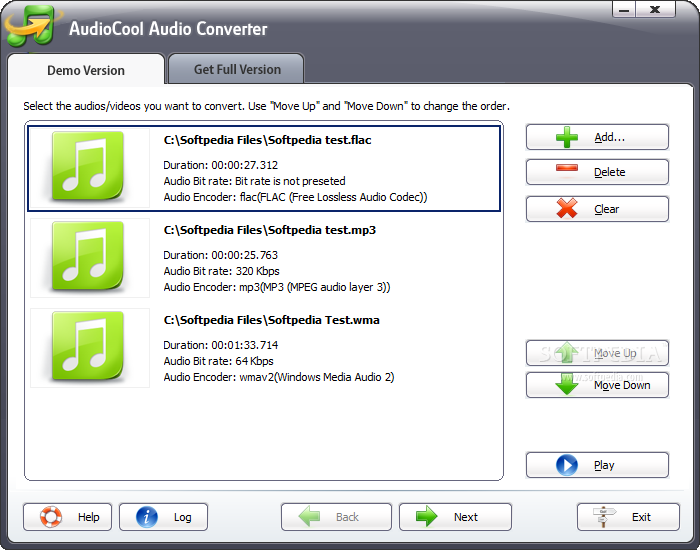The image size is (700, 550).
Task: Click the blue info Log icon
Action: [147, 517]
